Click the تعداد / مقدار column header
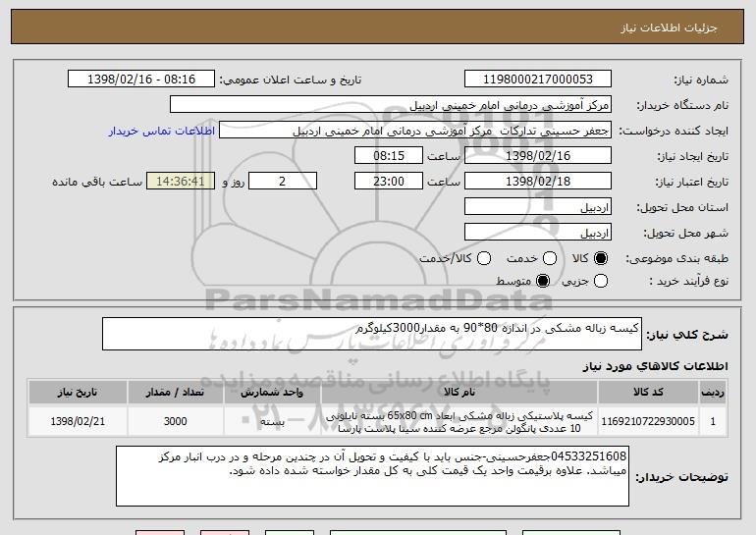This screenshot has width=756, height=535. coord(175,393)
